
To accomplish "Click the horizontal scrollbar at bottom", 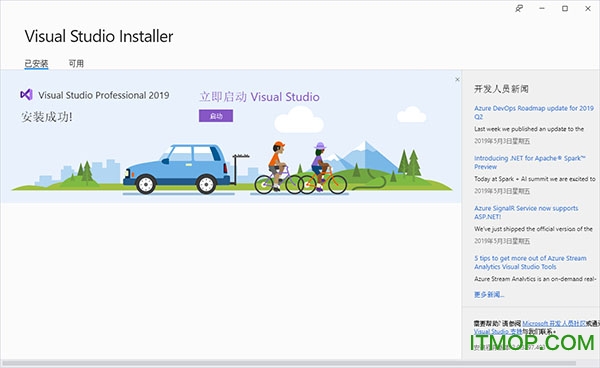I will tap(289, 363).
